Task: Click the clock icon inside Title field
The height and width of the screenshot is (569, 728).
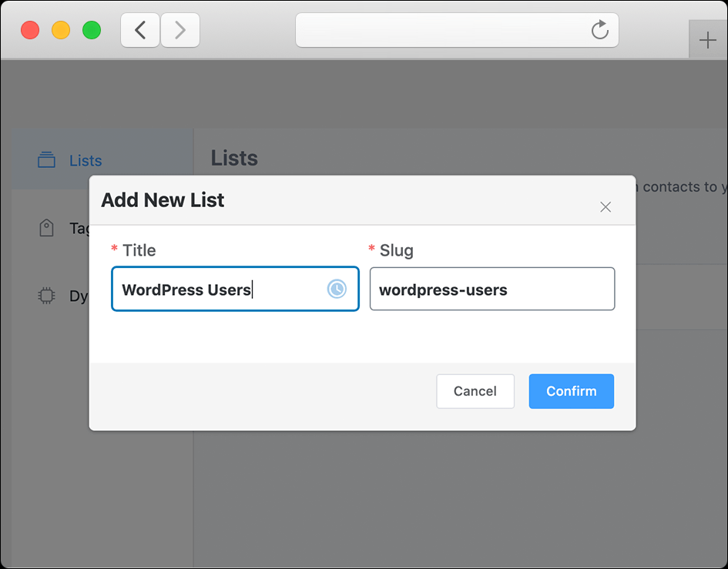Action: click(337, 289)
